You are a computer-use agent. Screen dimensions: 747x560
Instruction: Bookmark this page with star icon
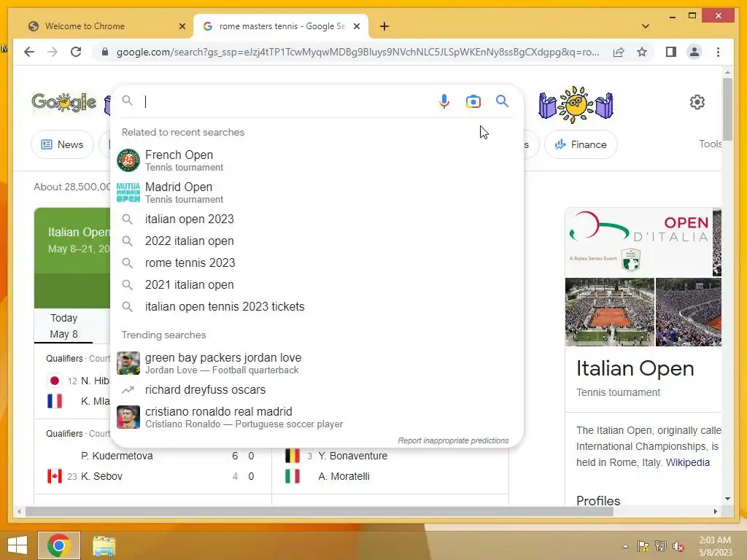tap(642, 52)
